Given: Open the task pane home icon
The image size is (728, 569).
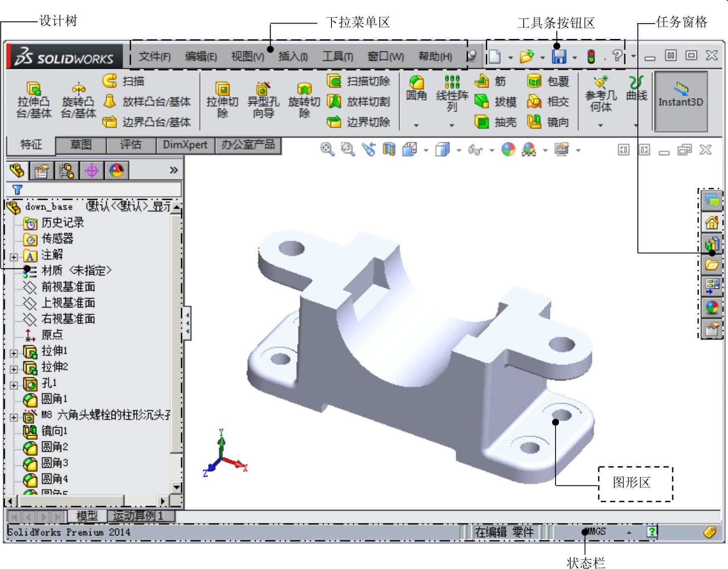Looking at the screenshot, I should [x=712, y=222].
